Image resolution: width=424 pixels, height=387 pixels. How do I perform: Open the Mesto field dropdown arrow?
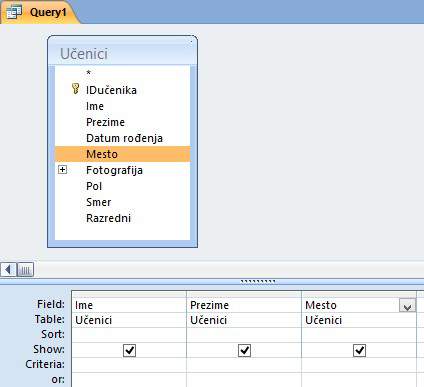coord(407,305)
